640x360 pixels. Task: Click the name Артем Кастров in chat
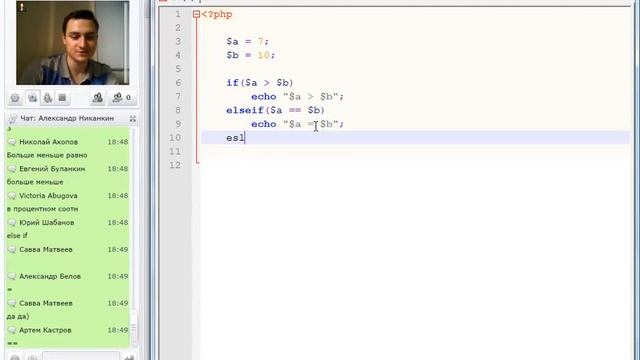pyautogui.click(x=45, y=331)
